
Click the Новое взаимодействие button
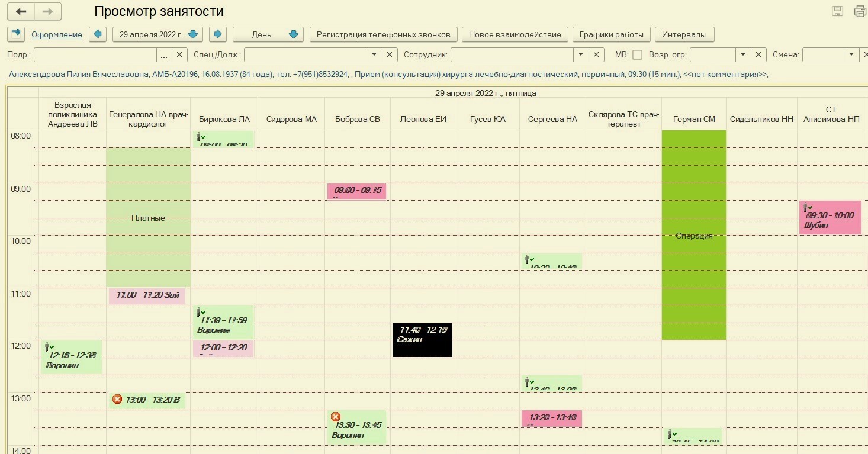(x=515, y=34)
